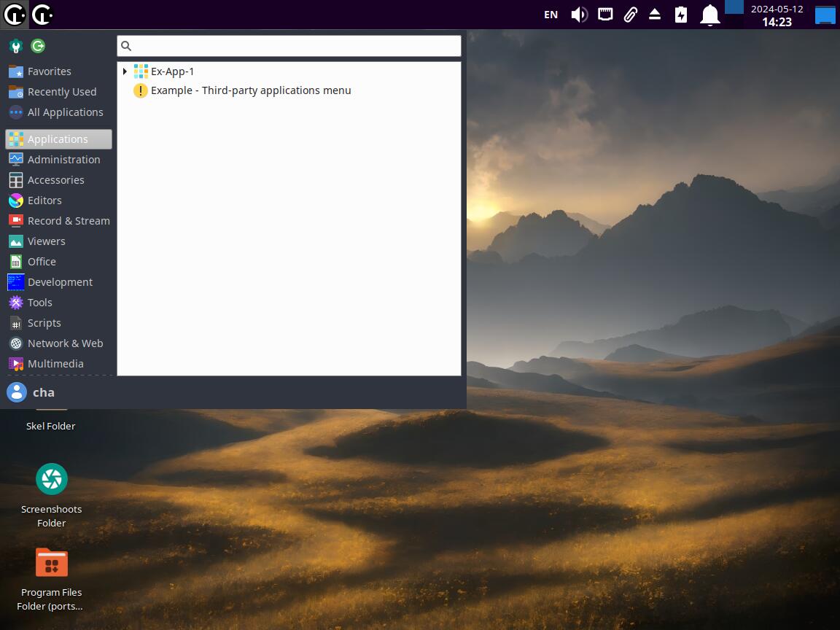
Task: Open the green wrench settings icon in menu
Action: [x=15, y=46]
